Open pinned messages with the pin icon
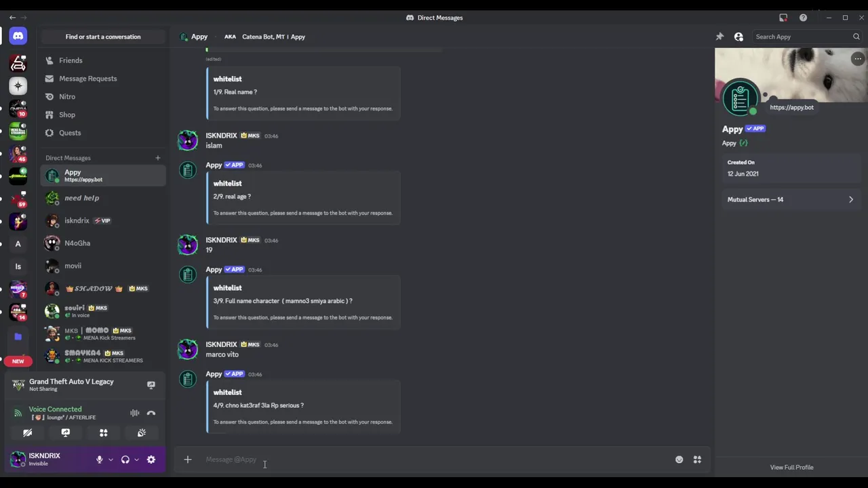 point(719,37)
